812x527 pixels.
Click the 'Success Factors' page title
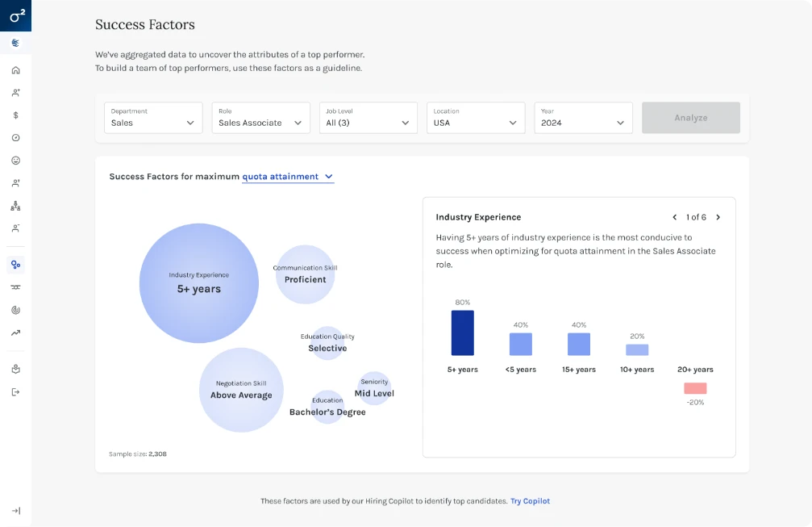click(145, 24)
